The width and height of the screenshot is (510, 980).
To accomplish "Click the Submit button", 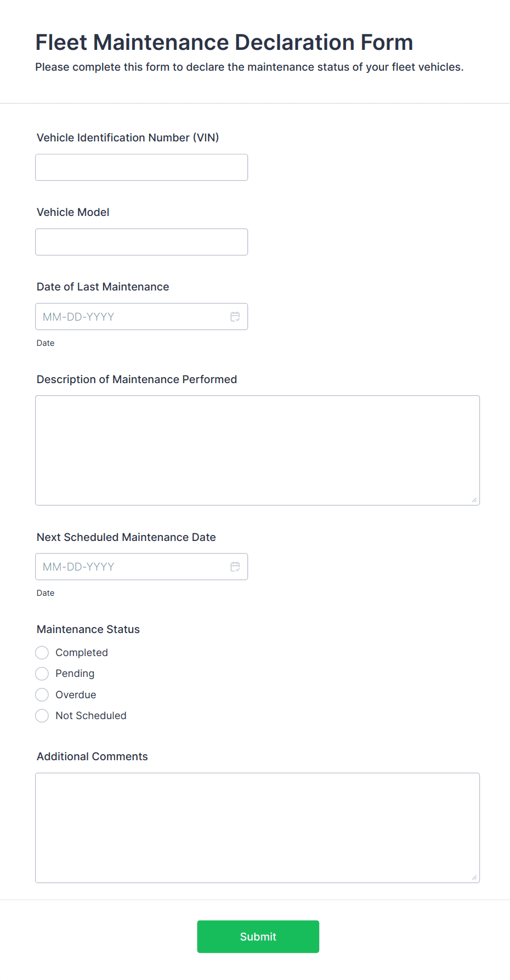I will (258, 936).
